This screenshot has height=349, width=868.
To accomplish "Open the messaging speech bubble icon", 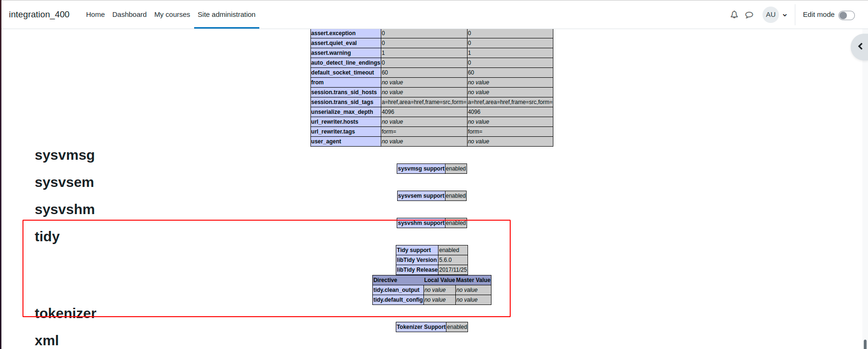I will click(749, 15).
